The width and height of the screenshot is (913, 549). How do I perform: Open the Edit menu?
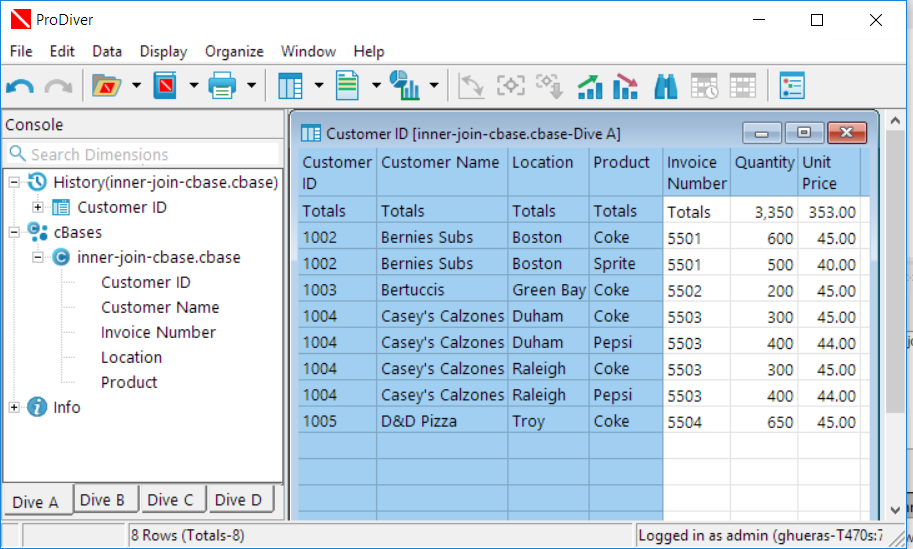62,51
